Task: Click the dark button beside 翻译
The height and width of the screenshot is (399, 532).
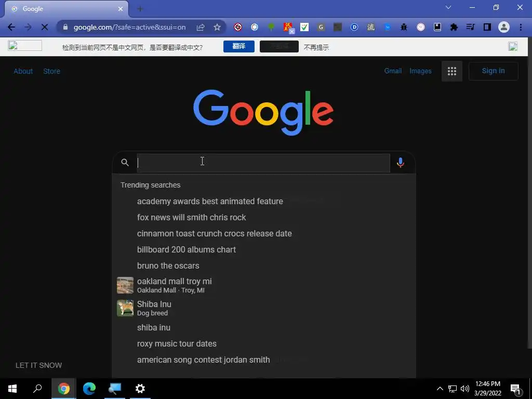Action: click(x=279, y=46)
